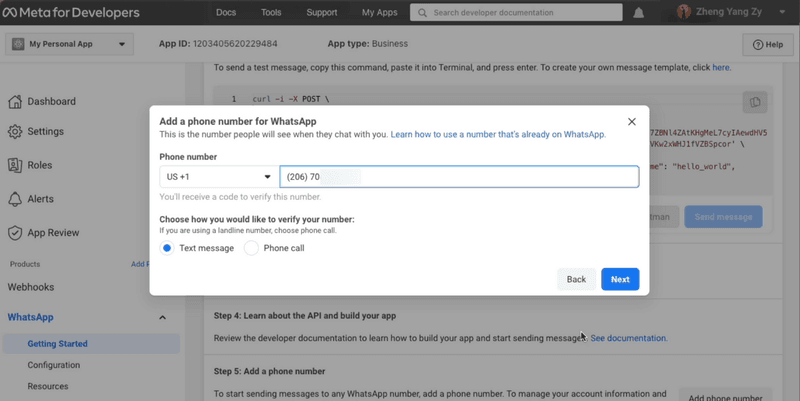
Task: Open the My Personal App selector
Action: (x=69, y=44)
